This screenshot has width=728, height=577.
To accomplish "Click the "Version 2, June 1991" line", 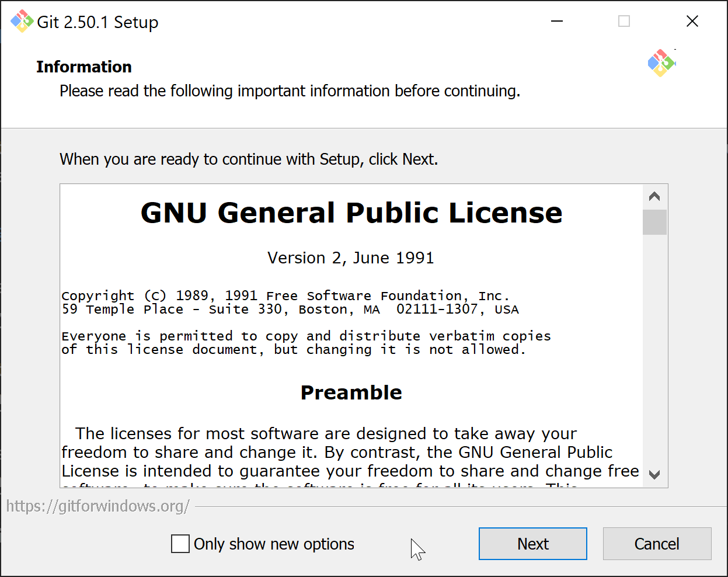I will pyautogui.click(x=351, y=258).
